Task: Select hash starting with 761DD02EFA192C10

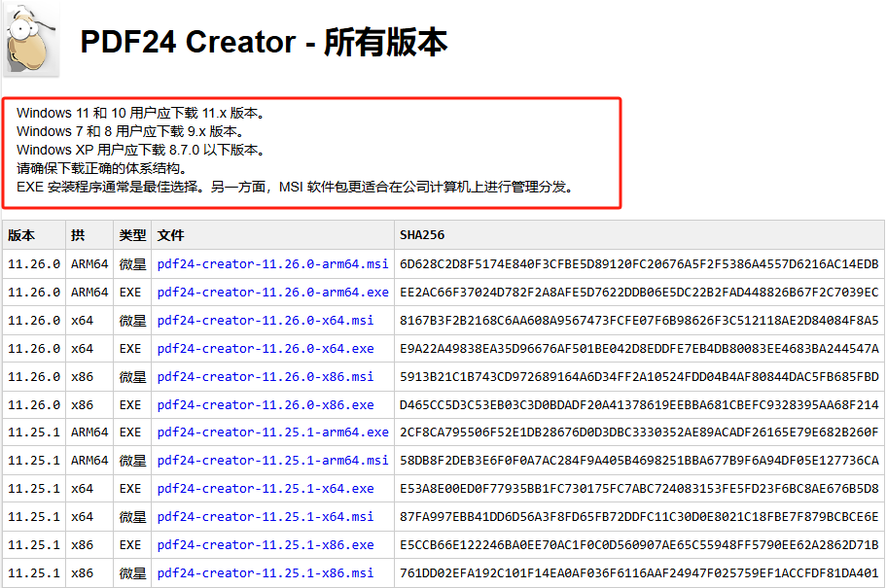Action: click(x=639, y=573)
